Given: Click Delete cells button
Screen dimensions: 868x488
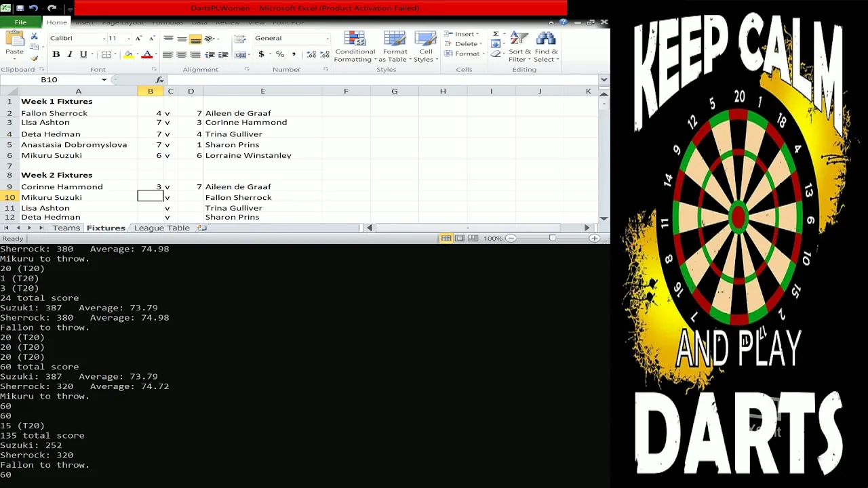Looking at the screenshot, I should pos(462,43).
